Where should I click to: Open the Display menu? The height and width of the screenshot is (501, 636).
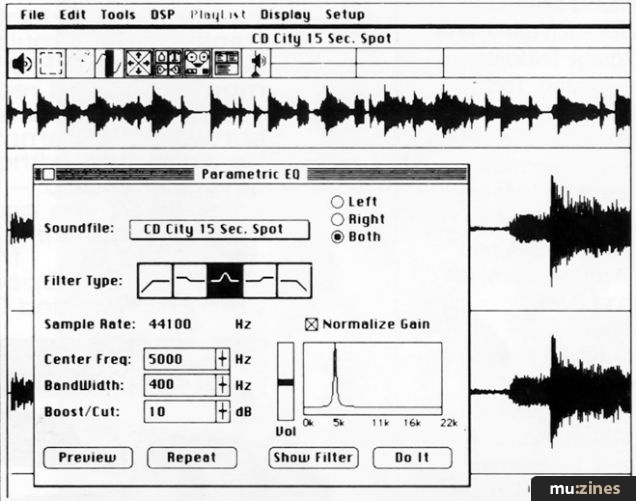click(x=286, y=15)
